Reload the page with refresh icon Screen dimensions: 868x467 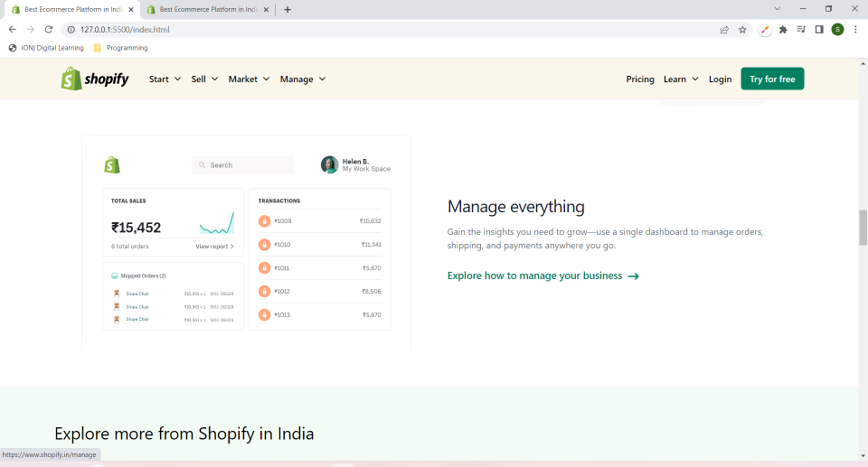pyautogui.click(x=49, y=29)
